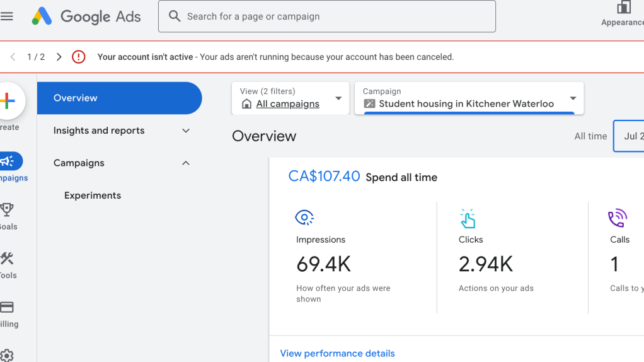This screenshot has height=362, width=644.
Task: Open the Campaign selector dropdown
Action: (469, 98)
